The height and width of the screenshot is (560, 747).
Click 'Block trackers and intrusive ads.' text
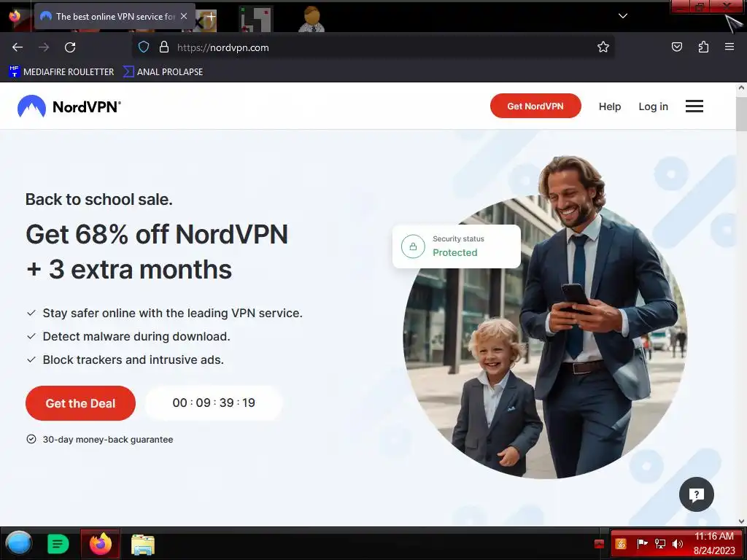(x=133, y=359)
